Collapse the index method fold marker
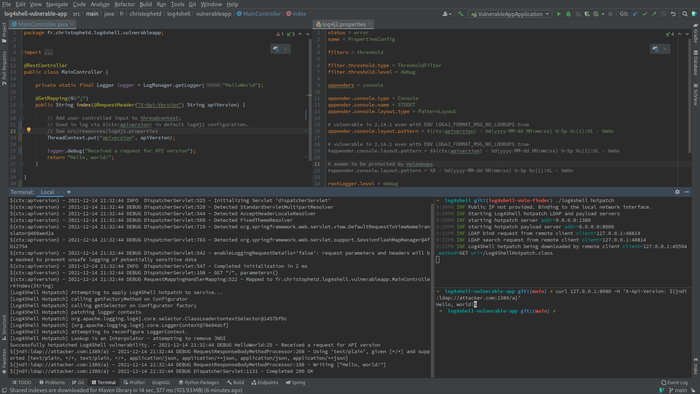 pyautogui.click(x=21, y=105)
